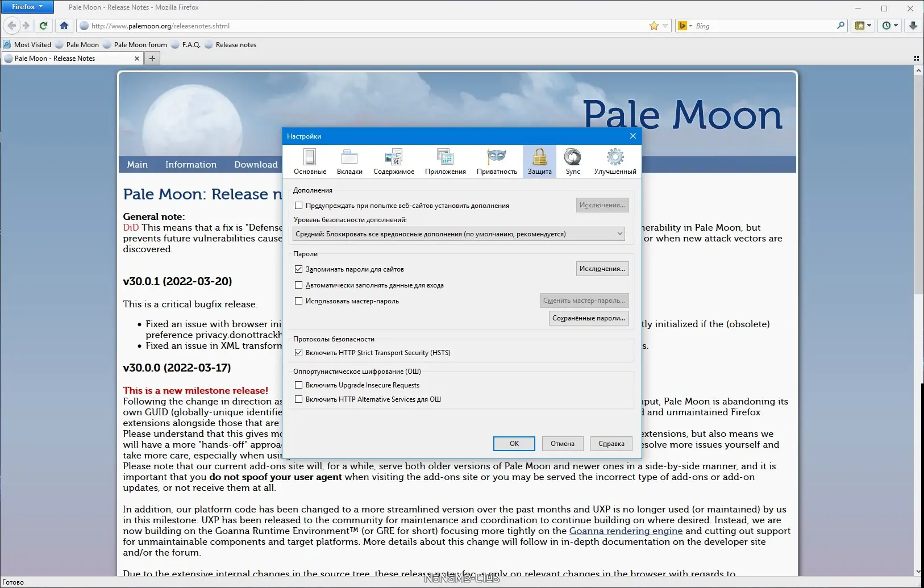Open the tab groups grid icon
The width and height of the screenshot is (924, 588).
[916, 59]
